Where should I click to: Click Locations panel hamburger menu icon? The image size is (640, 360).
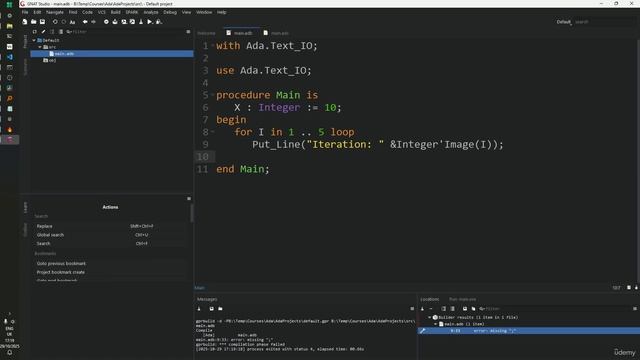click(x=635, y=309)
